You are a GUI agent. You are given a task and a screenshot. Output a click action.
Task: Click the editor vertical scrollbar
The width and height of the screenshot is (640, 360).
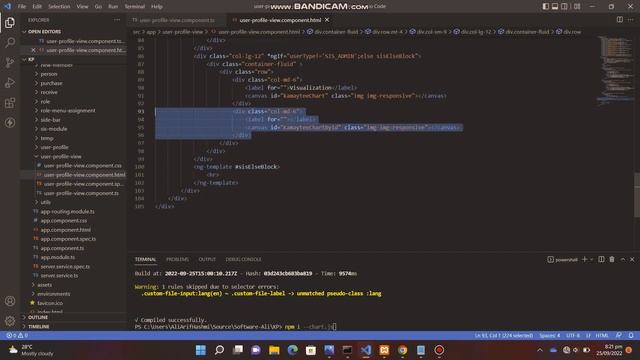point(637,196)
